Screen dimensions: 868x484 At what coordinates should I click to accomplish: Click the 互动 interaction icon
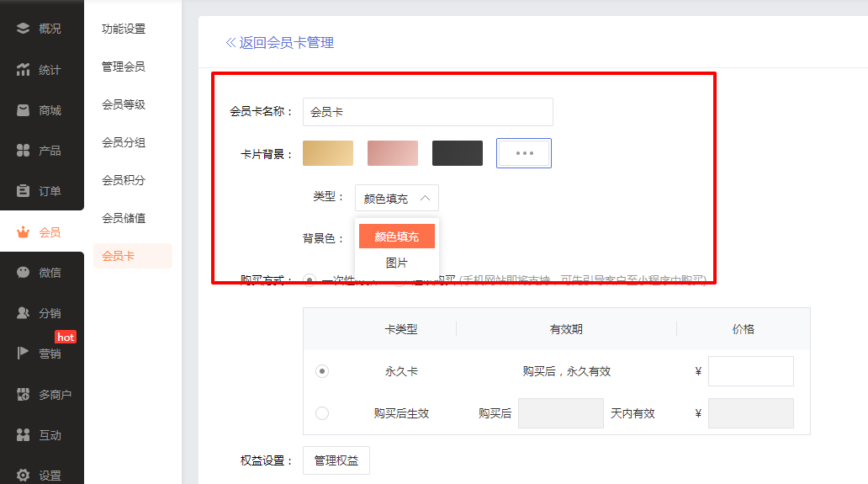tap(24, 435)
